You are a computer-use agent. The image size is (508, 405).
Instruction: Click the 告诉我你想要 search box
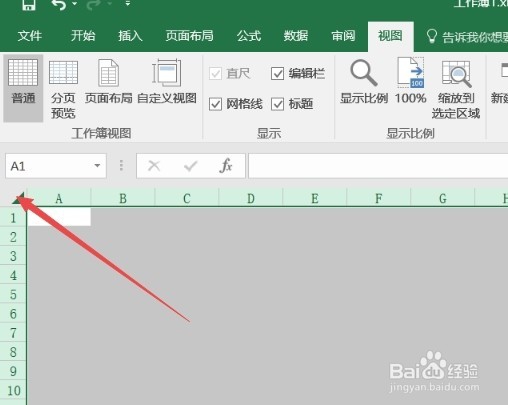[467, 36]
